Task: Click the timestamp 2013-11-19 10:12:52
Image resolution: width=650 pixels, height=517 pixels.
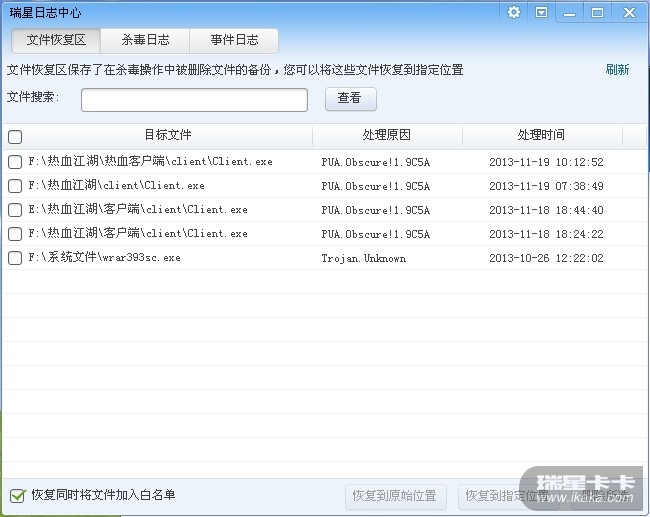Action: point(546,162)
